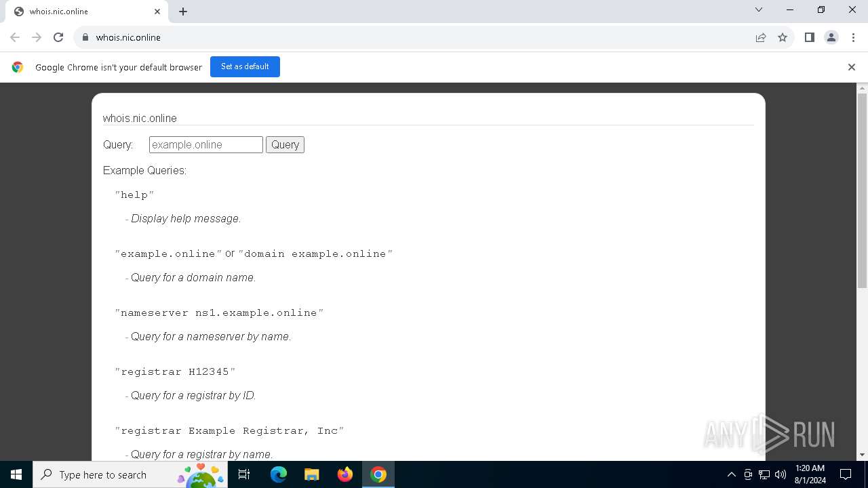This screenshot has height=488, width=868.
Task: Bookmark this page with the star icon
Action: (x=783, y=37)
